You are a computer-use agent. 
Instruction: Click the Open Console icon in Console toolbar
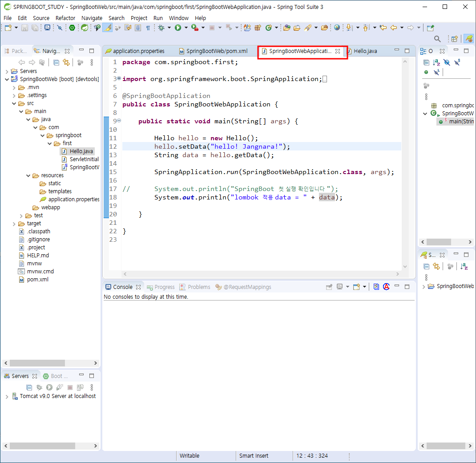(x=356, y=287)
